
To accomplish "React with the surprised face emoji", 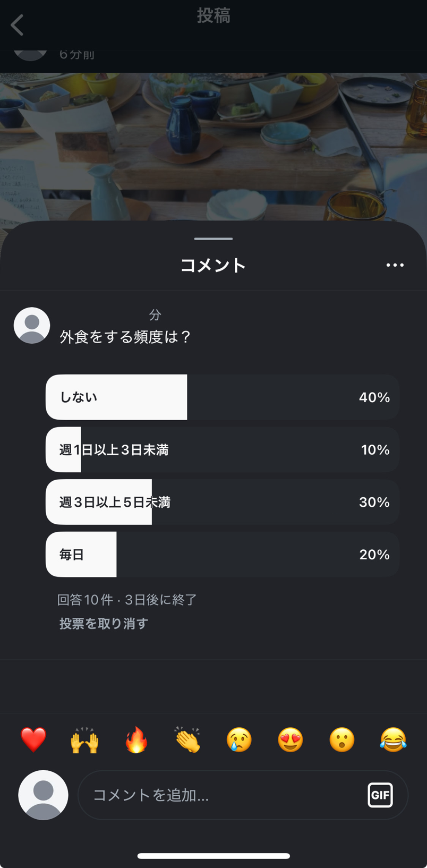I will 342,739.
